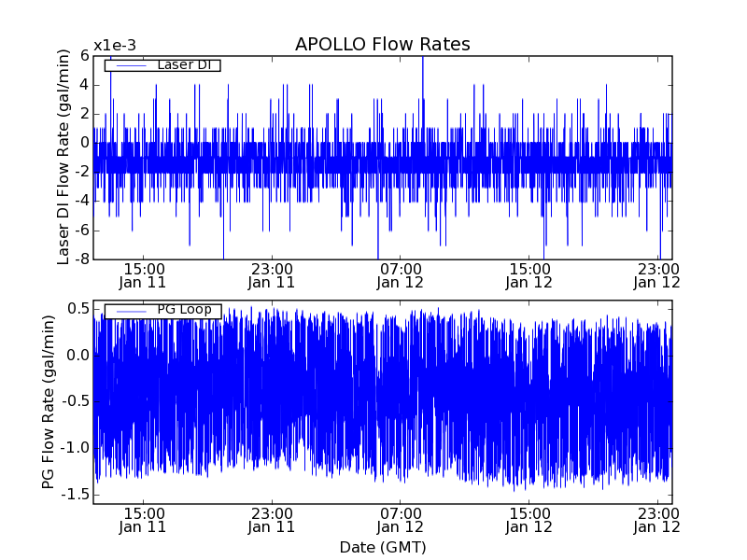Click the y-axis value 4 on Laser DI chart
This screenshot has width=747, height=560.
point(85,85)
